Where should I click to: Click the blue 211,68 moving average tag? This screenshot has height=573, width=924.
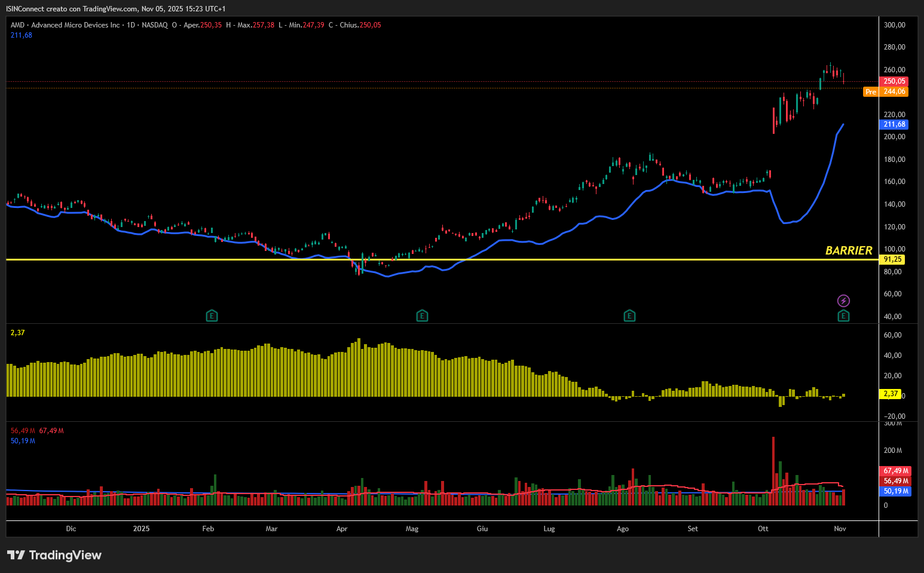[x=895, y=124]
